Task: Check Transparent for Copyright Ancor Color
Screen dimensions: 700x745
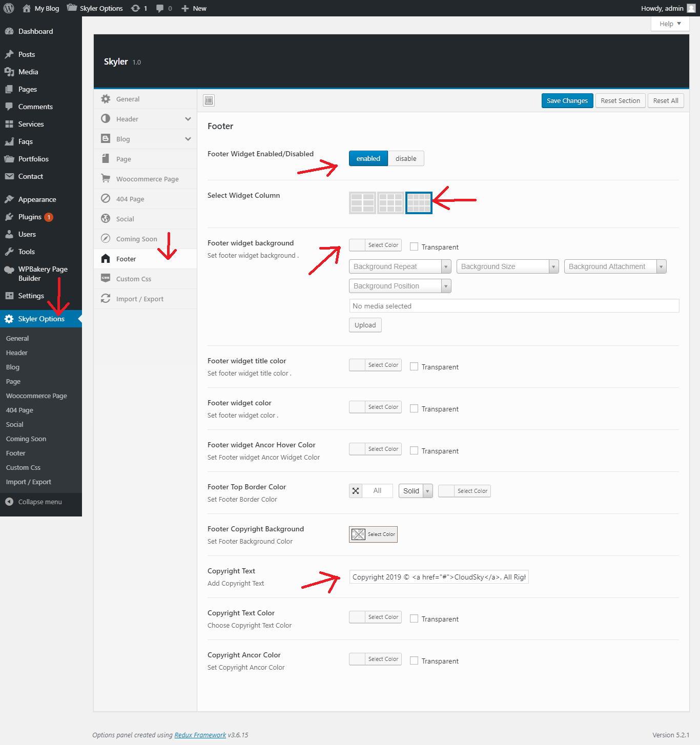Action: click(x=414, y=660)
